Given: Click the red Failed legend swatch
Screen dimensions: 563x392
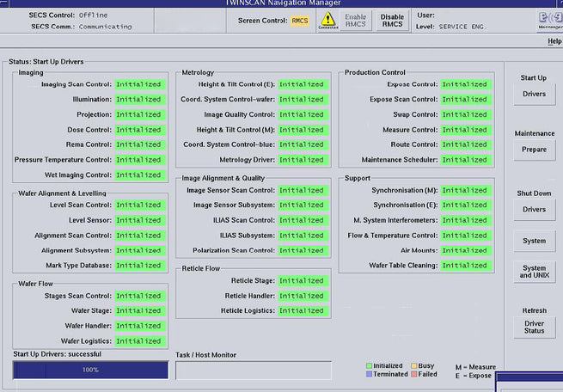Looking at the screenshot, I should pyautogui.click(x=413, y=375).
